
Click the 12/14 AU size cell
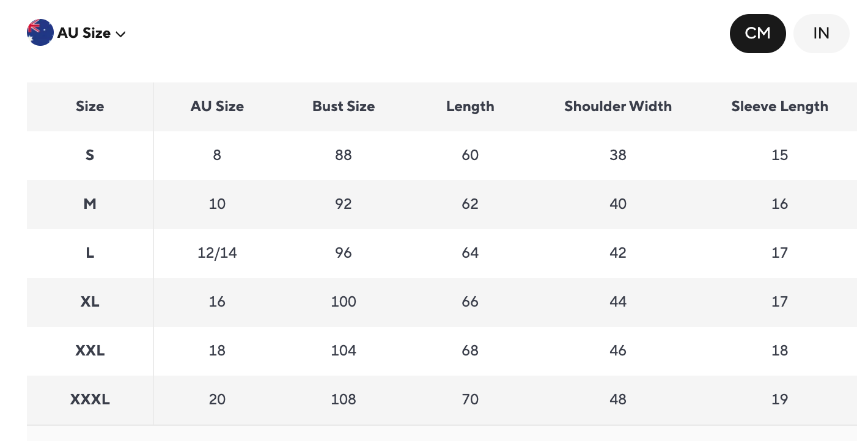(x=217, y=253)
